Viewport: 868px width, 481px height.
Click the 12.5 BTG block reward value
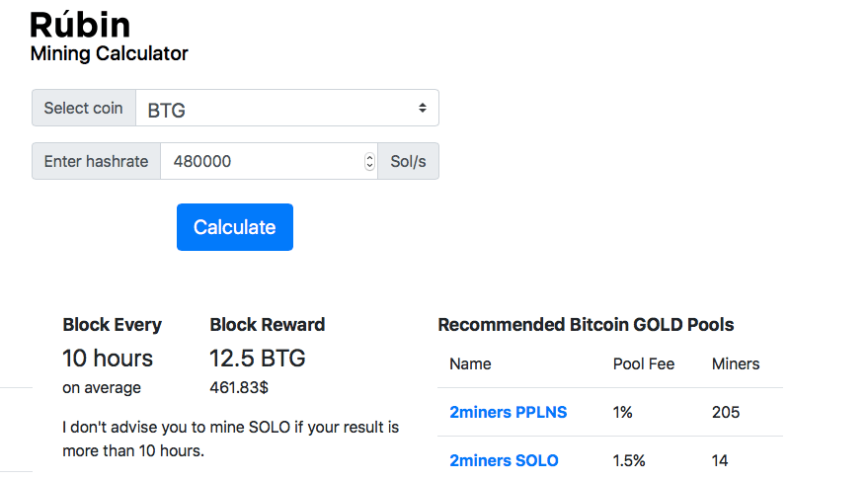click(258, 358)
